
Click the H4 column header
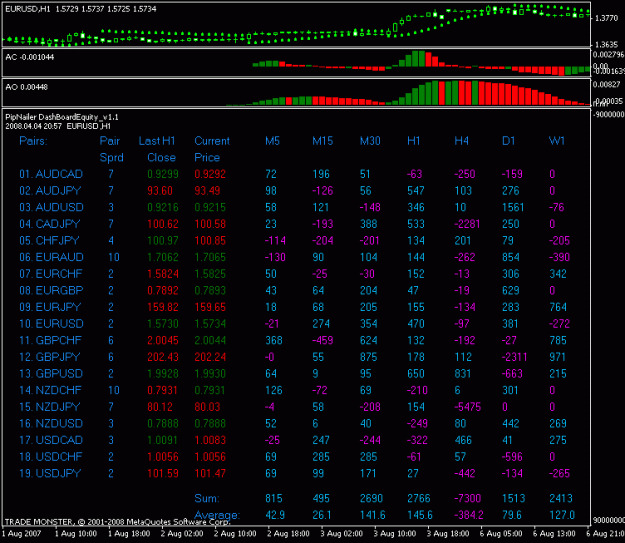pyautogui.click(x=462, y=141)
